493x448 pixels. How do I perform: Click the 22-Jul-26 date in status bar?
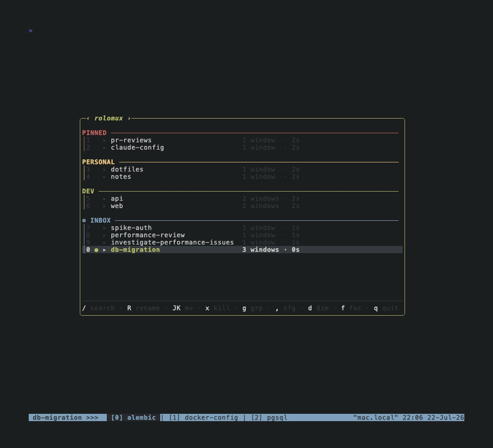coord(445,418)
